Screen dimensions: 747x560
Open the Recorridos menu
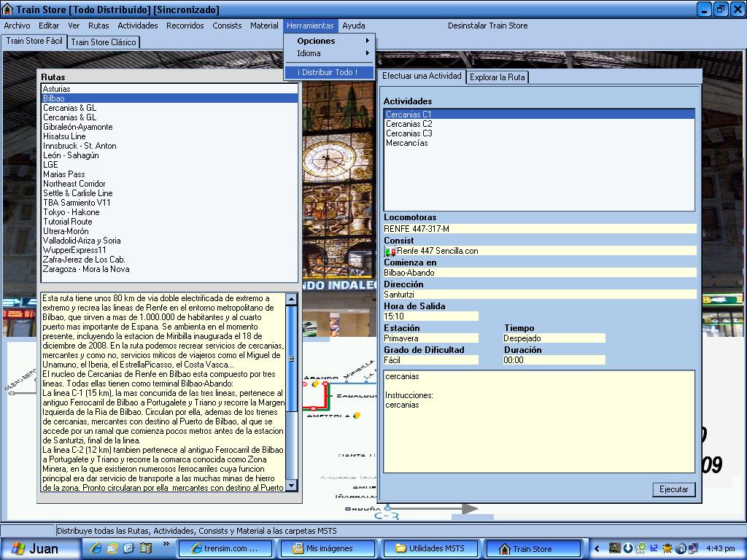pos(185,26)
